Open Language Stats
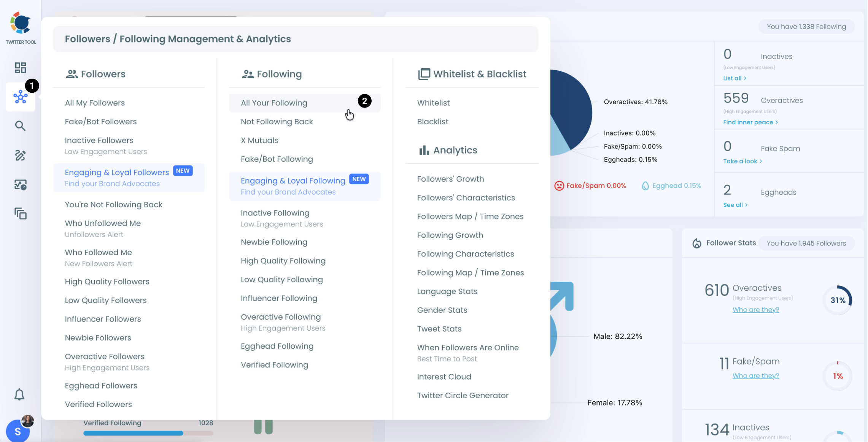This screenshot has width=868, height=442. [x=447, y=291]
